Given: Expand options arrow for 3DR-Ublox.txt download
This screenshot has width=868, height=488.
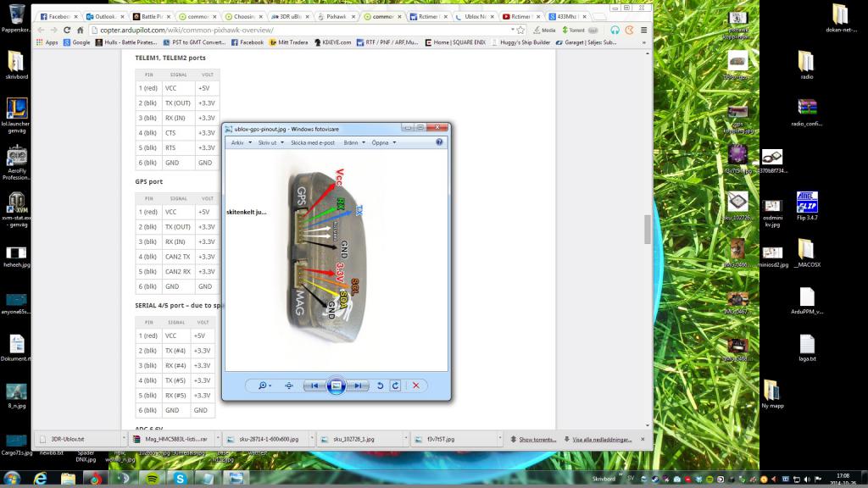Looking at the screenshot, I should [x=124, y=440].
